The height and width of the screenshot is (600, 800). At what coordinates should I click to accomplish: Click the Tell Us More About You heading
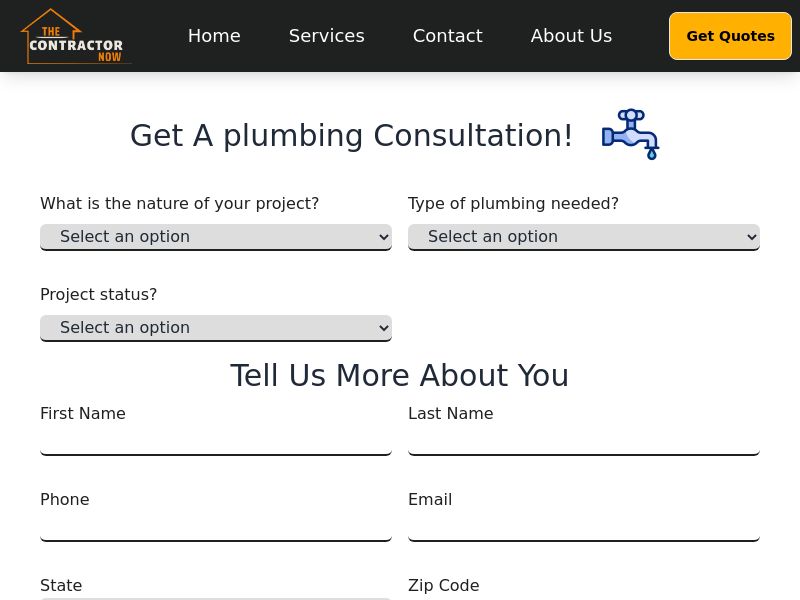[400, 375]
